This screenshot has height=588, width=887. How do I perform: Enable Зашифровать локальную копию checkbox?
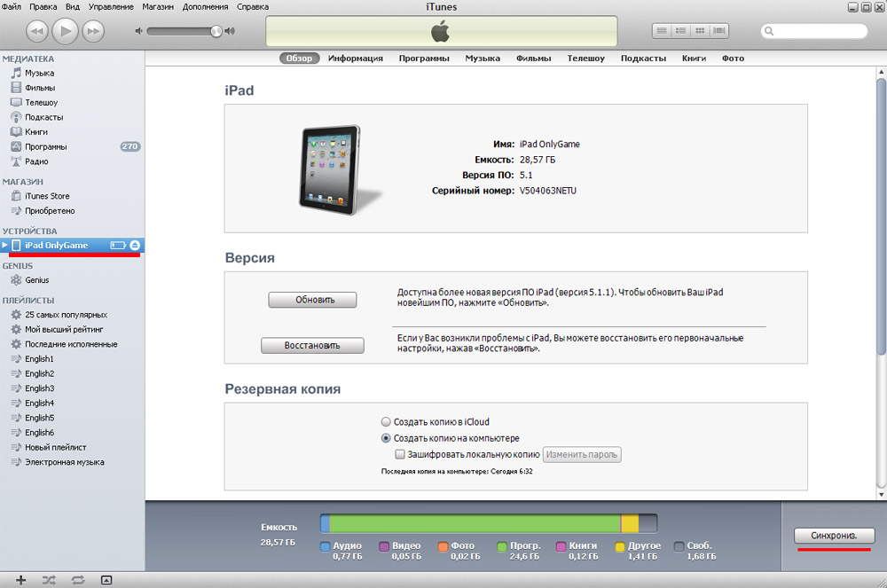tap(400, 454)
